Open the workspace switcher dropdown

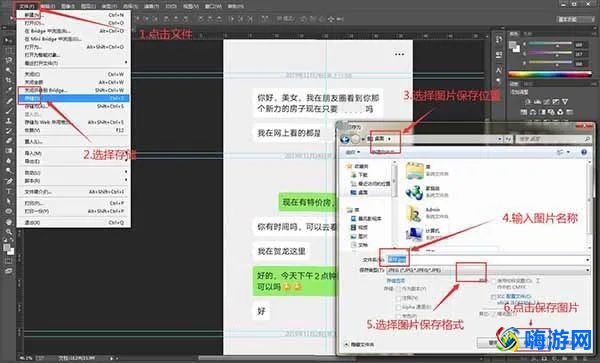575,19
